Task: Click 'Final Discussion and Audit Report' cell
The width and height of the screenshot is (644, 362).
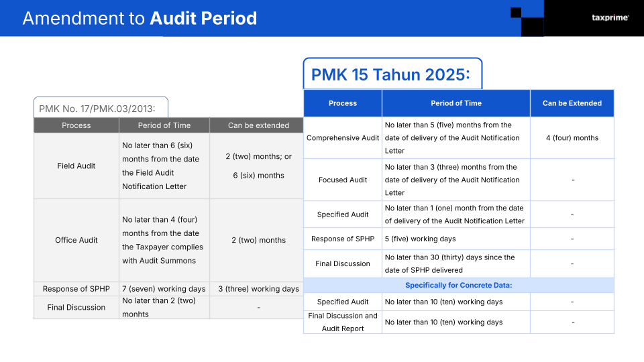Action: 343,322
